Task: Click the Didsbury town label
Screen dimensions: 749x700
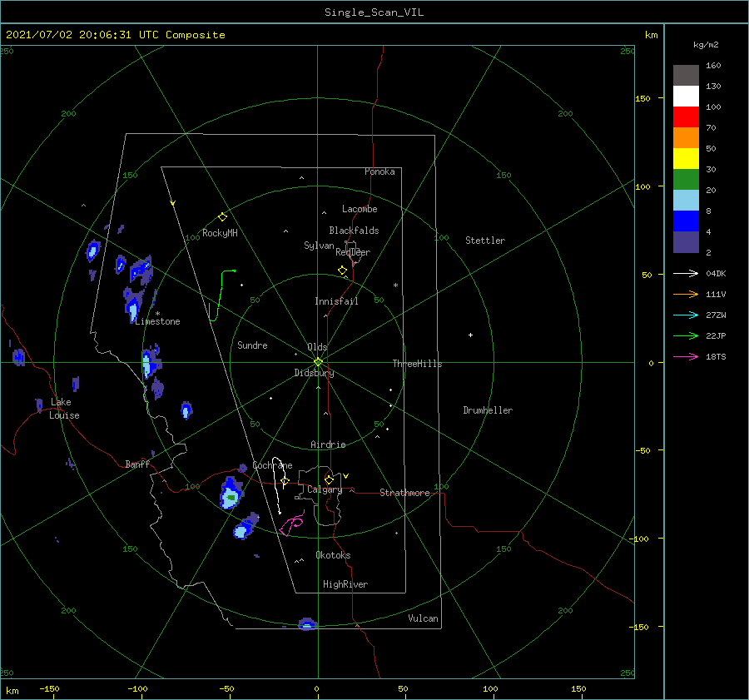Action: [314, 373]
